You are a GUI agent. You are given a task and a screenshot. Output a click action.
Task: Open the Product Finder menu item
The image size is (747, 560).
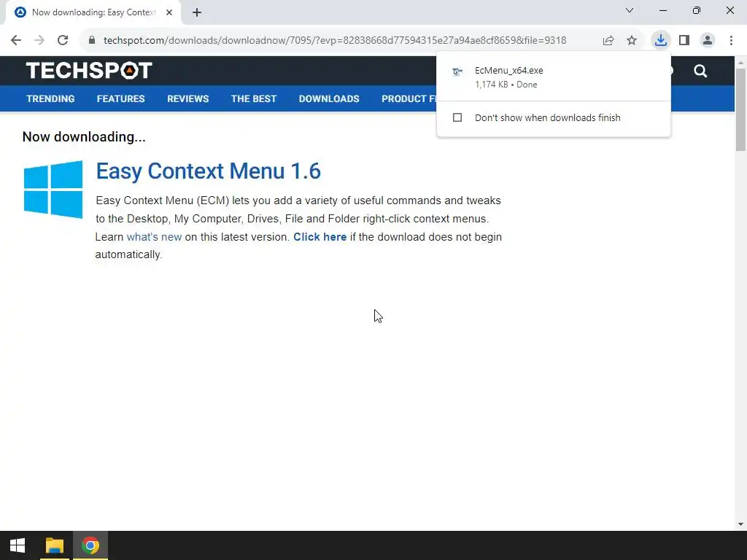tap(409, 98)
